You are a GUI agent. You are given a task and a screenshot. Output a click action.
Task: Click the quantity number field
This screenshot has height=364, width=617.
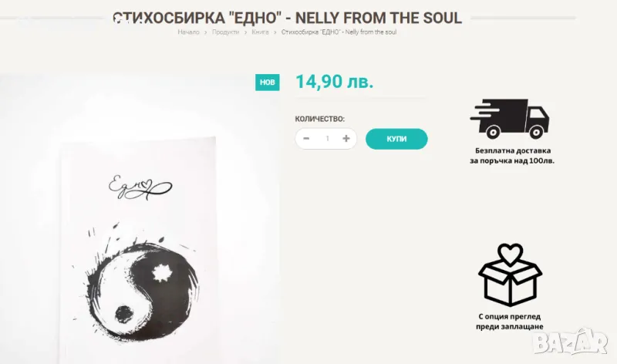pos(327,139)
